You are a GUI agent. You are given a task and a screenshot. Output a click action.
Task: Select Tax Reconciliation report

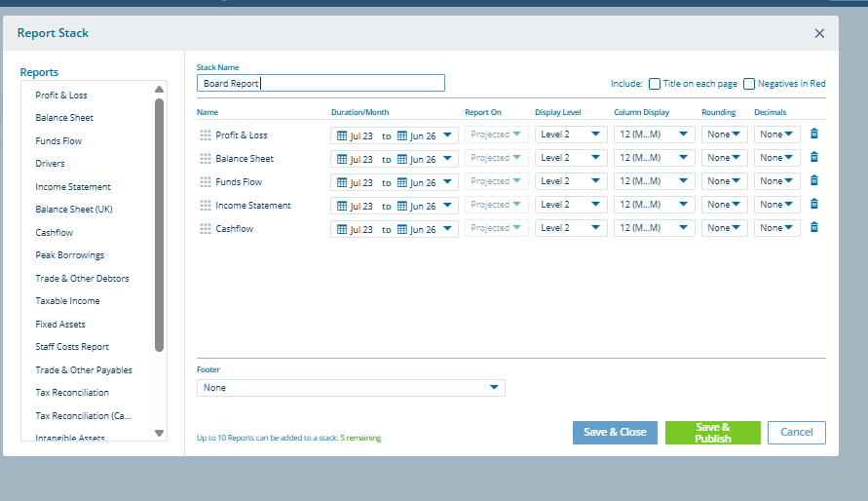[x=72, y=393]
